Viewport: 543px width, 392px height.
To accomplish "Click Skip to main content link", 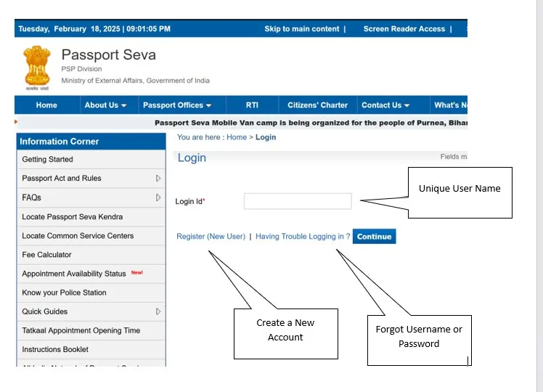I will 302,29.
